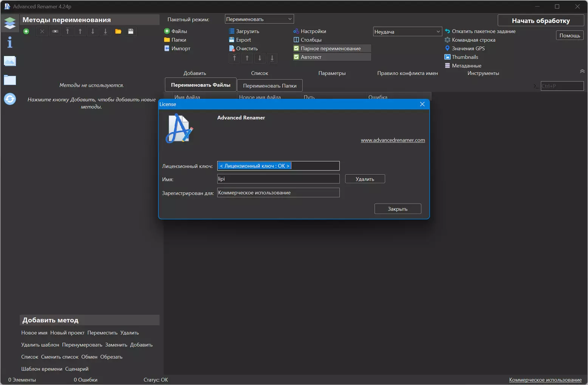This screenshot has height=385, width=588.
Task: Add the Обмен method
Action: pos(89,357)
